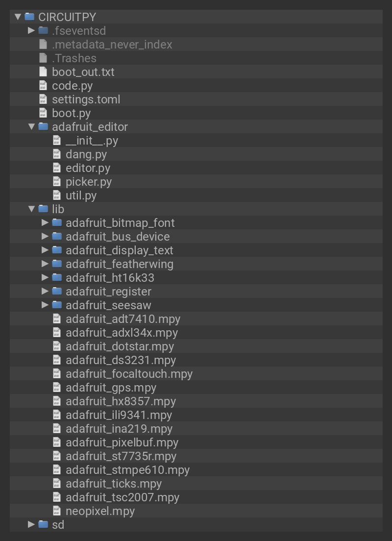Screen dimensions: 392x541
Task: Collapse the CIRCUITPY root folder
Action: (18, 17)
